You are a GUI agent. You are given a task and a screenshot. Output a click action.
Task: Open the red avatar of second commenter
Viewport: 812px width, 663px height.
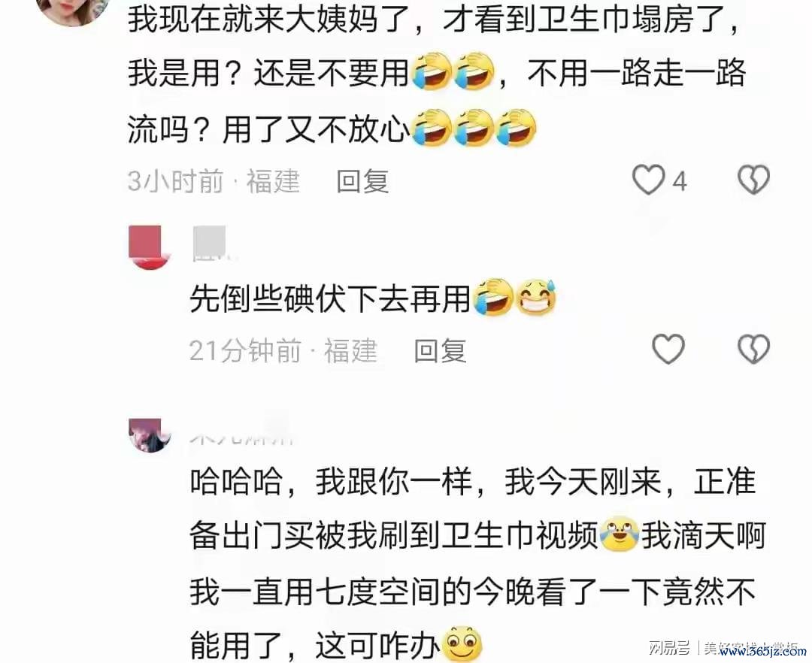click(x=150, y=247)
